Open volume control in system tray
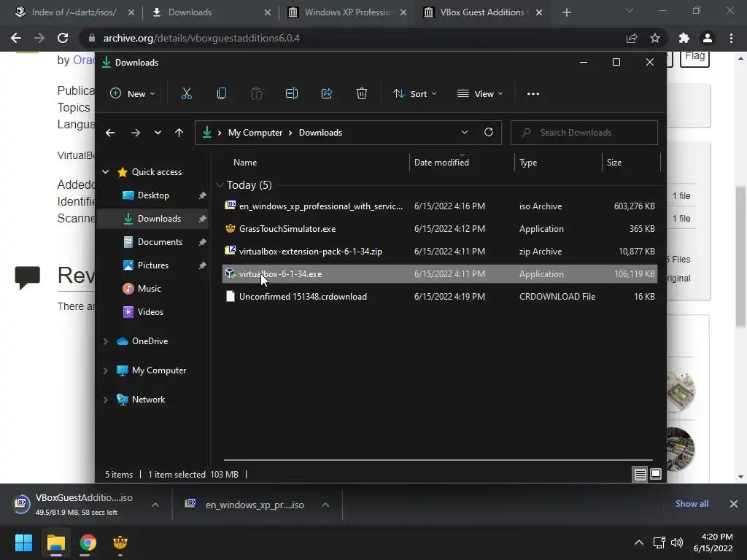747x560 pixels. point(676,542)
